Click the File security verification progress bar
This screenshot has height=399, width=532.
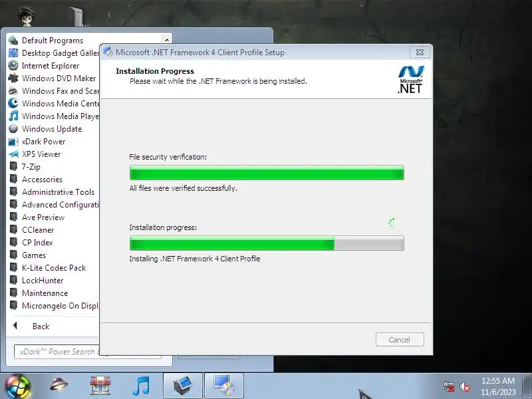(267, 173)
